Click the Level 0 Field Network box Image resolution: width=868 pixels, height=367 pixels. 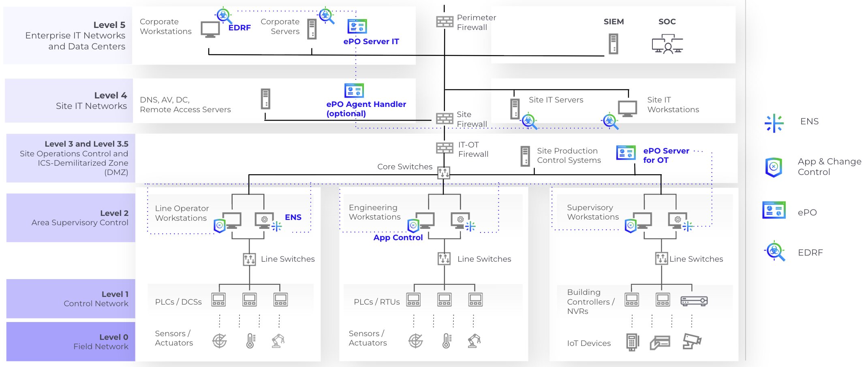coord(71,341)
